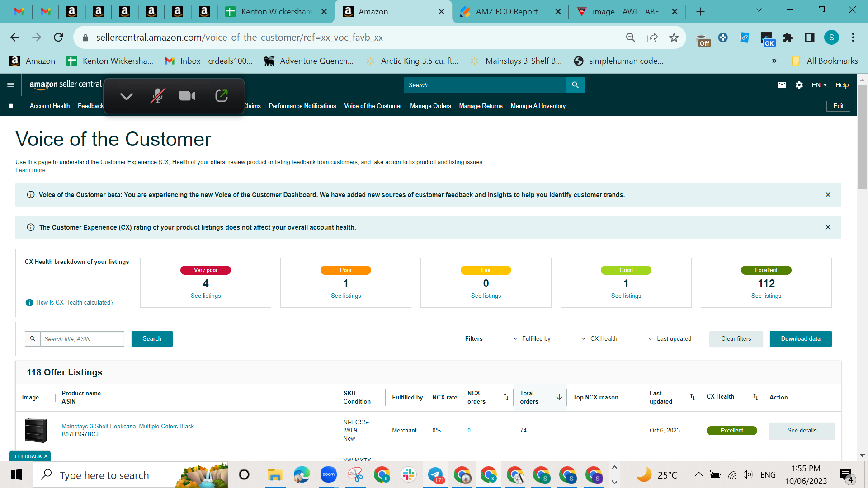Toggle the video camera in meeting toolbar
This screenshot has height=488, width=868.
187,96
